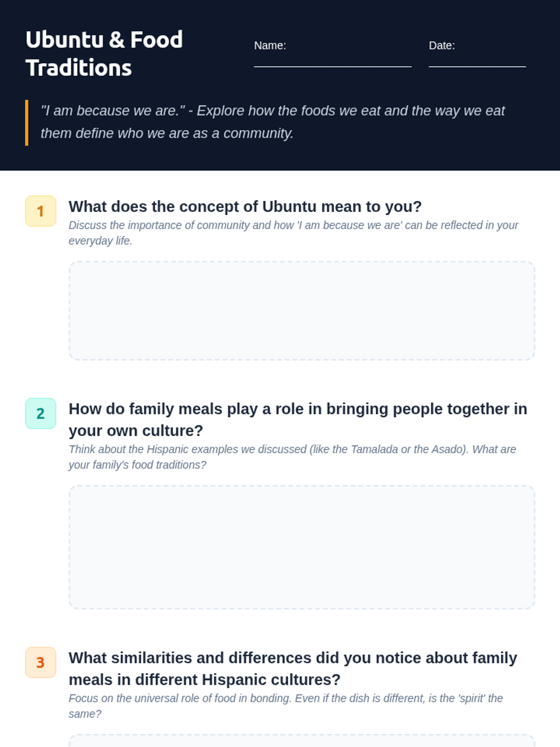This screenshot has height=747, width=560.
Task: Click the 'What does the concept of Ubuntu' heading
Action: tap(245, 206)
